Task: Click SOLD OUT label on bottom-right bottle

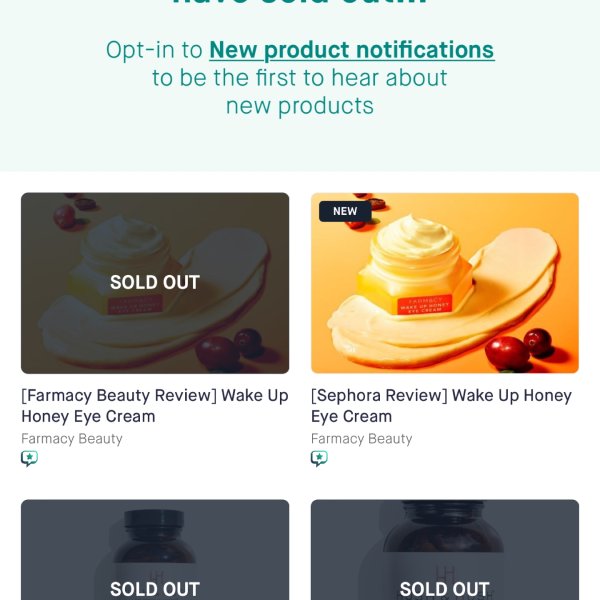Action: (x=445, y=589)
